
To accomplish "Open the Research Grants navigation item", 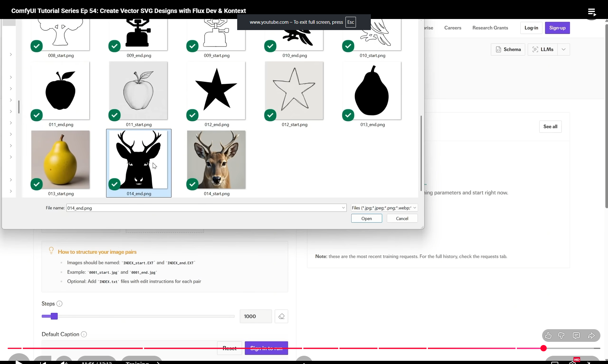I will tap(490, 28).
